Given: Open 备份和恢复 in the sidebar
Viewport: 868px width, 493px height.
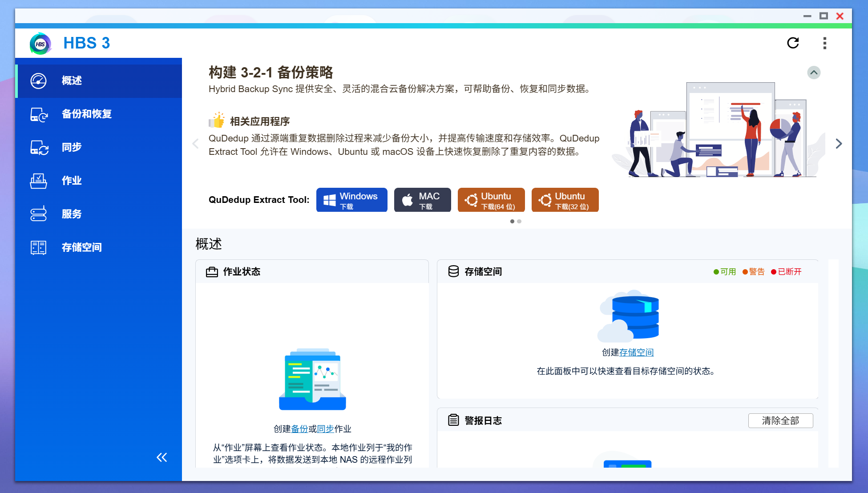Looking at the screenshot, I should point(87,114).
